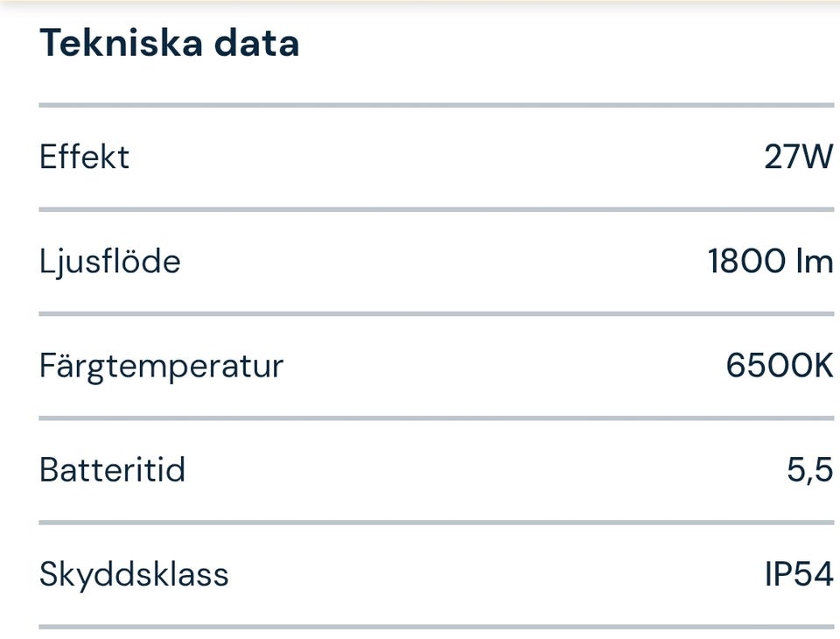Select the Färgtemperatur label

[161, 365]
